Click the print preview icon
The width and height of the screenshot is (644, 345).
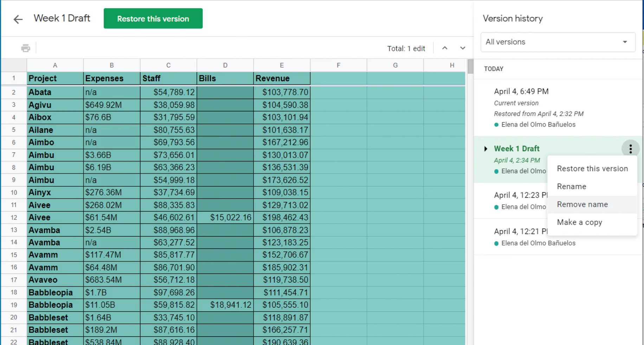tap(25, 48)
